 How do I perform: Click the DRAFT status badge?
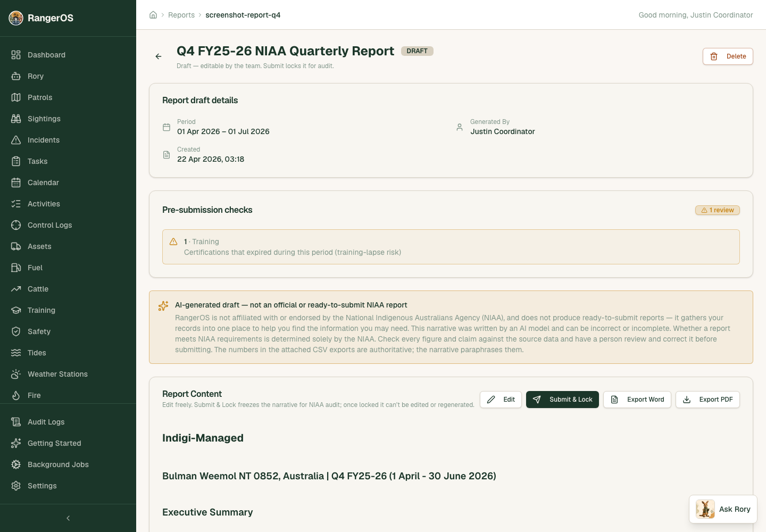point(417,51)
